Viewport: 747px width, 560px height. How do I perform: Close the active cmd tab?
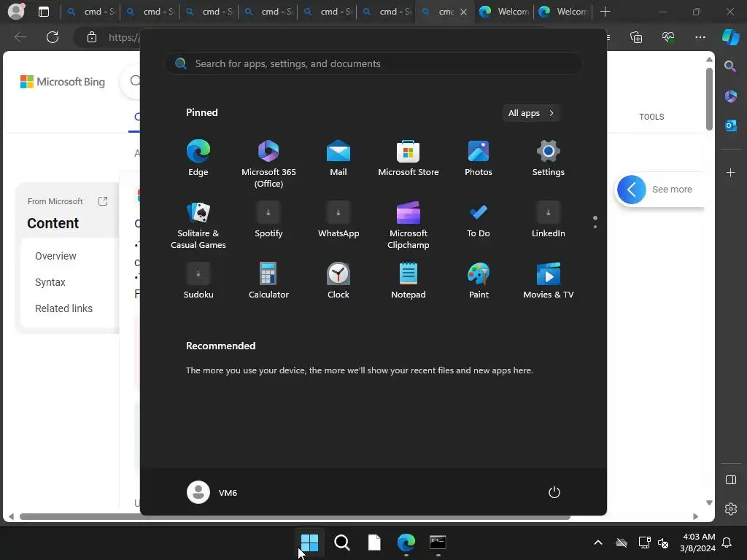[463, 12]
